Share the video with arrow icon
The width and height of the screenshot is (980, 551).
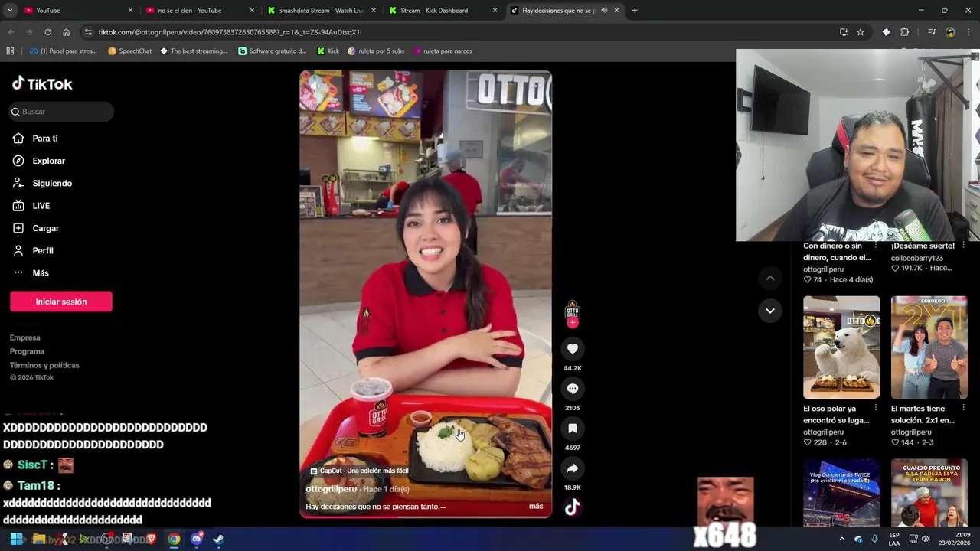pyautogui.click(x=572, y=468)
